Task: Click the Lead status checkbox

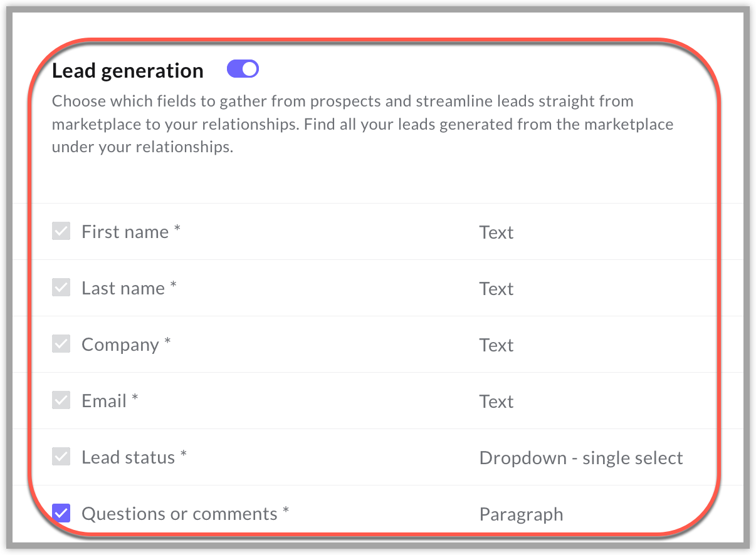Action: pos(61,457)
